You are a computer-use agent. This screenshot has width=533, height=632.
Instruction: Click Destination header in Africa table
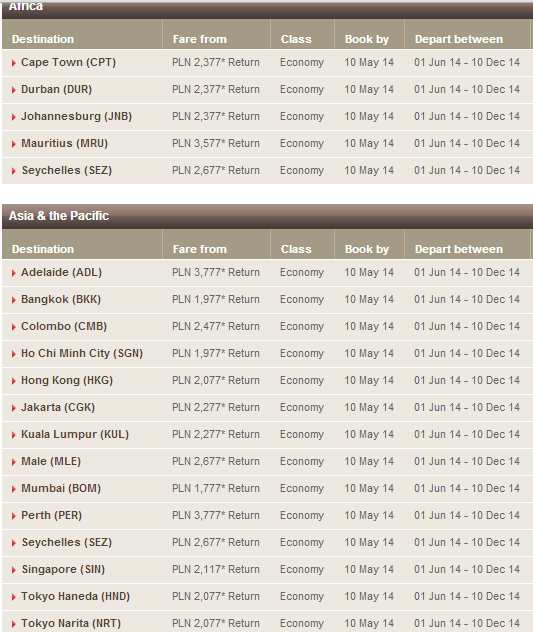43,39
